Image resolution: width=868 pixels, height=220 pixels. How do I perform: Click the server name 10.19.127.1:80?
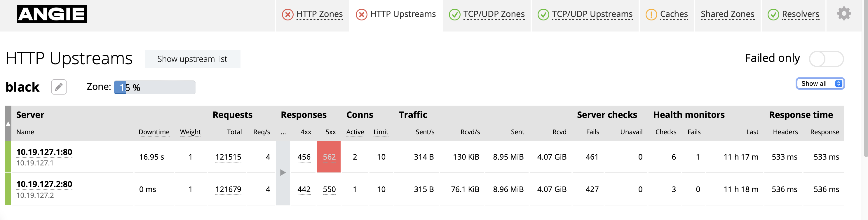pos(44,152)
